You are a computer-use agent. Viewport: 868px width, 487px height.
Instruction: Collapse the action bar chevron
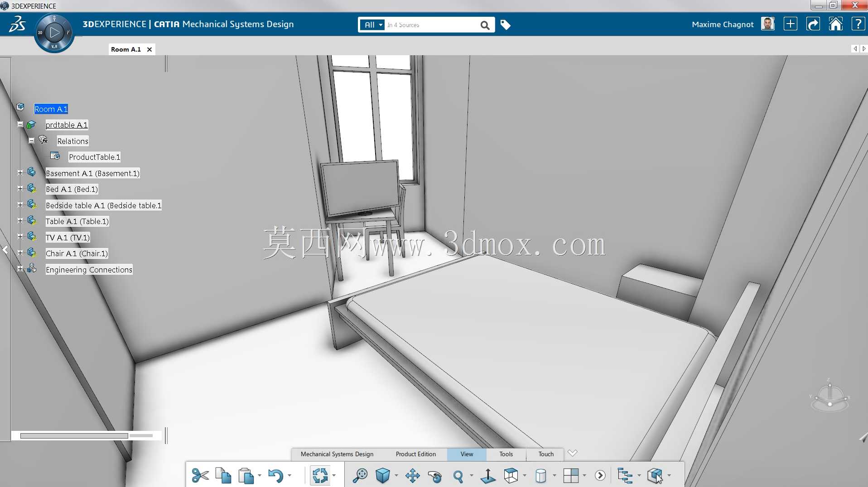(572, 453)
